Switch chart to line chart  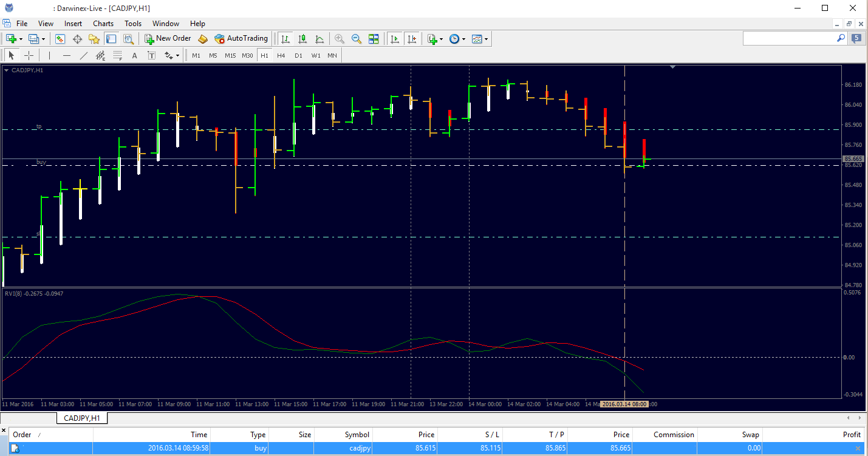coord(320,39)
